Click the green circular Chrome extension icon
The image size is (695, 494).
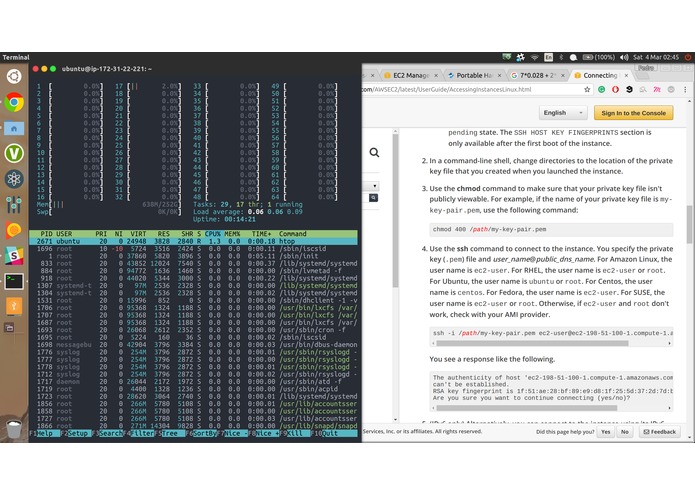tap(601, 89)
